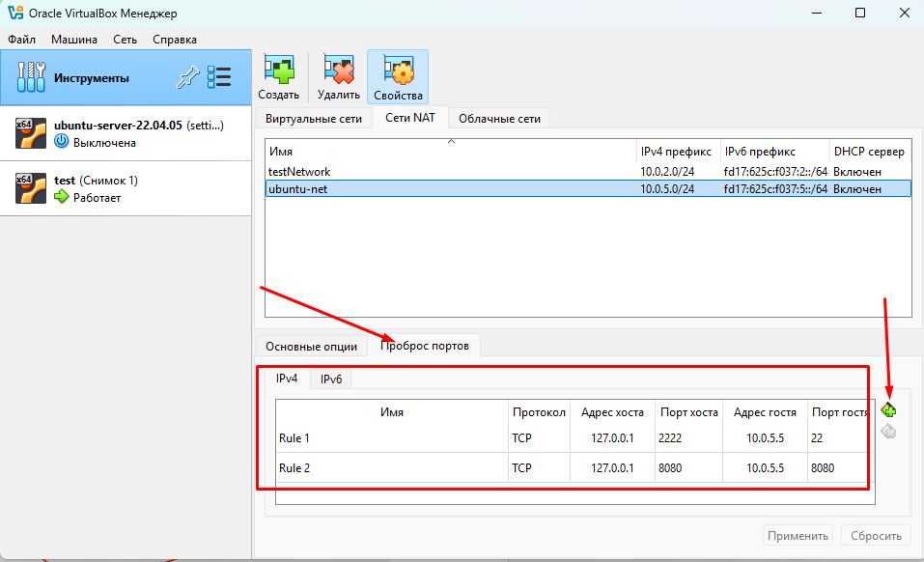
Task: Click the Включен DHCP cell of testNetwork
Action: click(857, 172)
